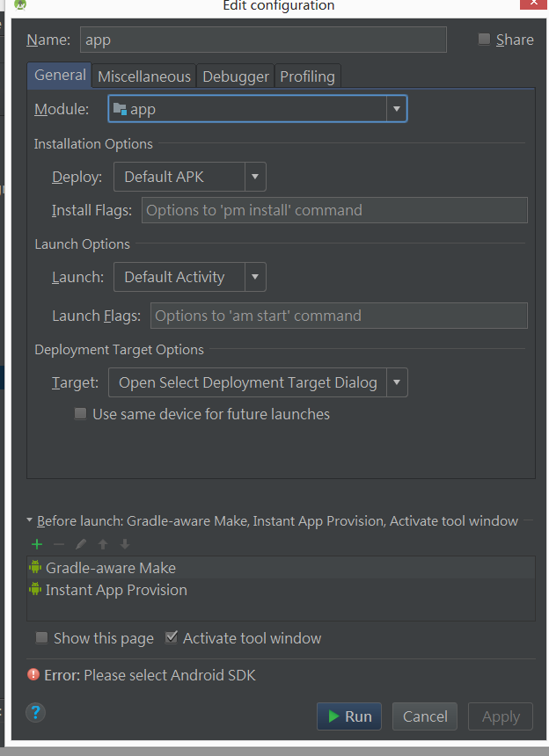The width and height of the screenshot is (549, 756).
Task: Select Instant App Provision list row
Action: click(282, 590)
